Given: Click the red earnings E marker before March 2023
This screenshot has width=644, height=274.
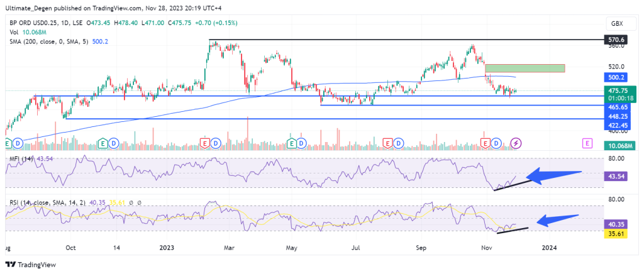Looking at the screenshot, I should click(x=205, y=143).
